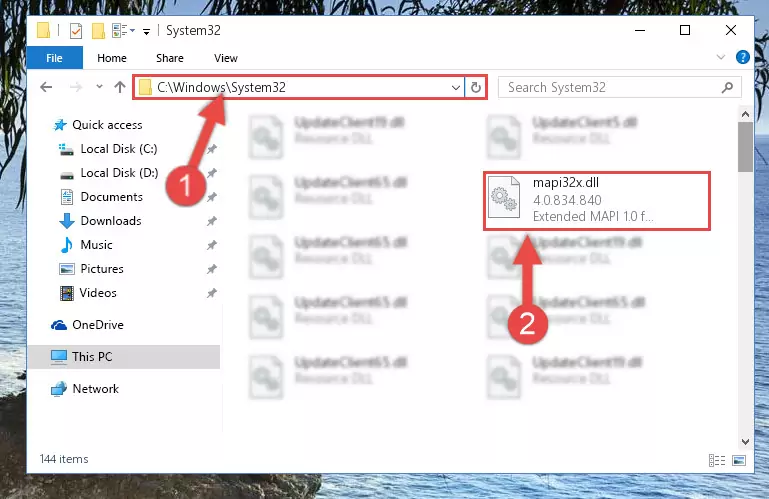Select the mapi32x.dll file name
This screenshot has height=499, width=769.
click(565, 183)
